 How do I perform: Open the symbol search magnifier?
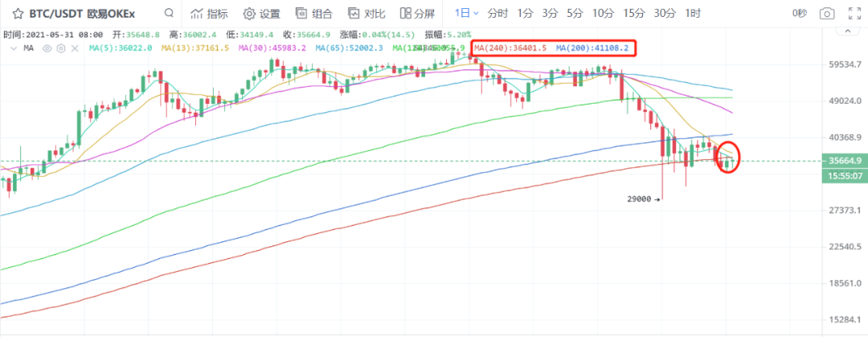(x=170, y=13)
